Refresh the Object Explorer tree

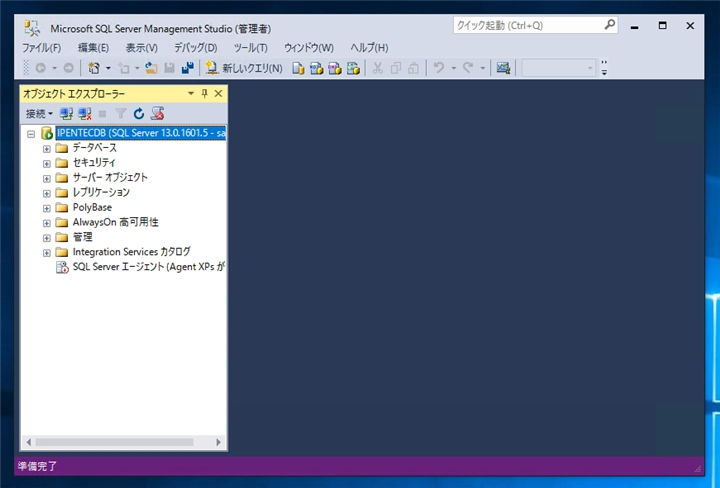tap(139, 113)
